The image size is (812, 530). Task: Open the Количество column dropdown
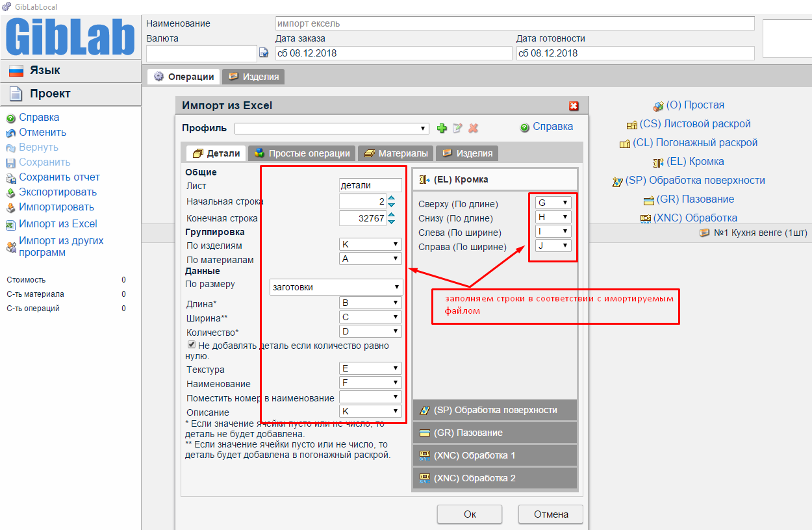[370, 331]
